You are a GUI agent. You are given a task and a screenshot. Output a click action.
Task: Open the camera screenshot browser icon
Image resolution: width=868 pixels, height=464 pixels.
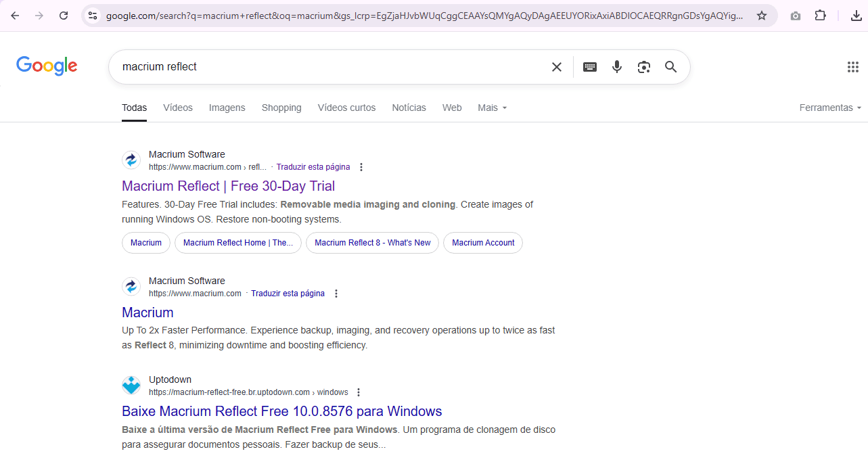coord(796,16)
